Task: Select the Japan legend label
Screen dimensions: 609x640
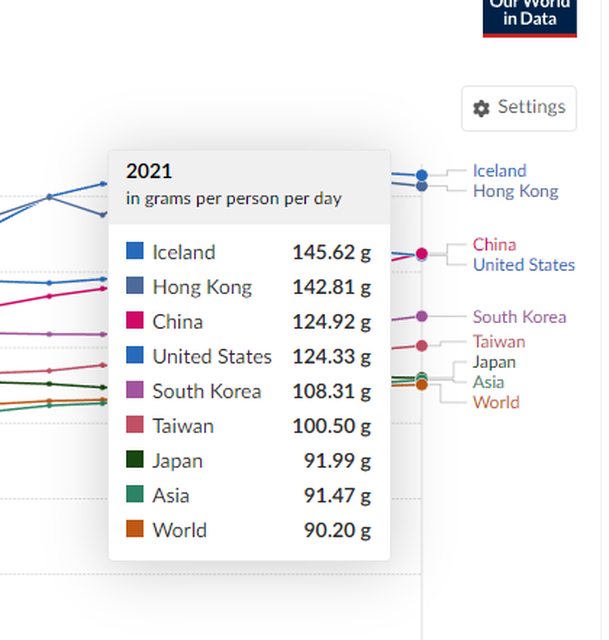Action: coord(494,362)
